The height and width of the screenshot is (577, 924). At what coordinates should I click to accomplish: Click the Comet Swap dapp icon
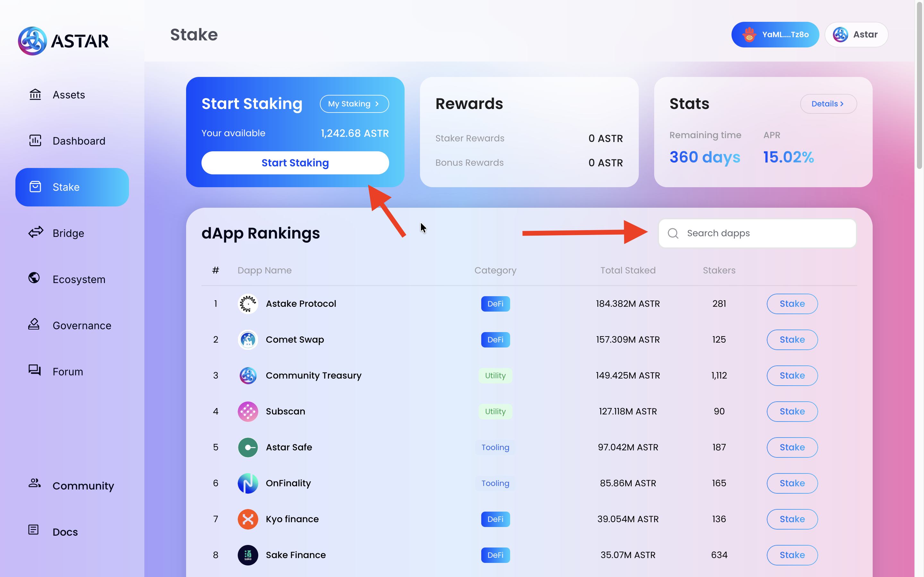tap(248, 340)
